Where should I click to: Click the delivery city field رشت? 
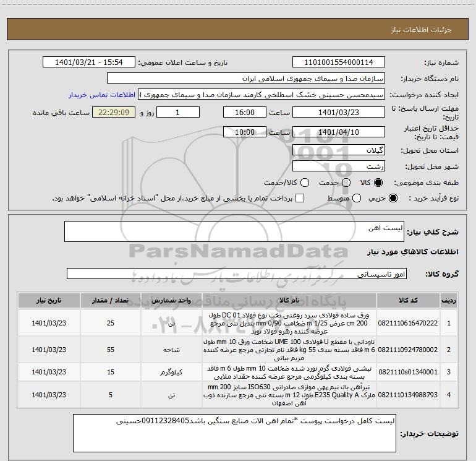click(339, 166)
